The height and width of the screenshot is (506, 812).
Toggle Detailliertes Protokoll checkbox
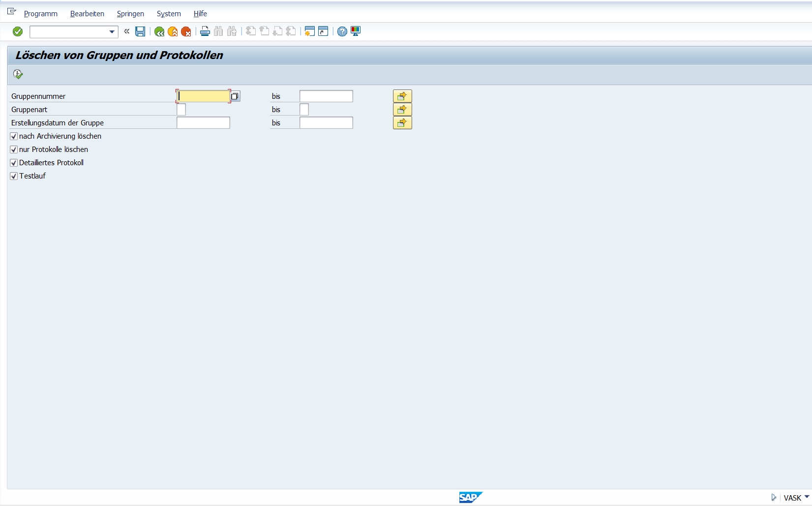coord(14,163)
